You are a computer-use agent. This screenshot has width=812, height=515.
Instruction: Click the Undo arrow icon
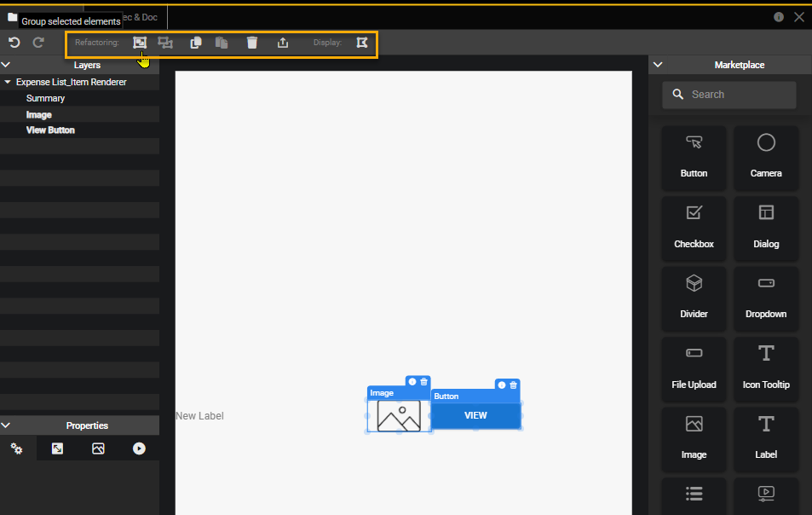(14, 43)
